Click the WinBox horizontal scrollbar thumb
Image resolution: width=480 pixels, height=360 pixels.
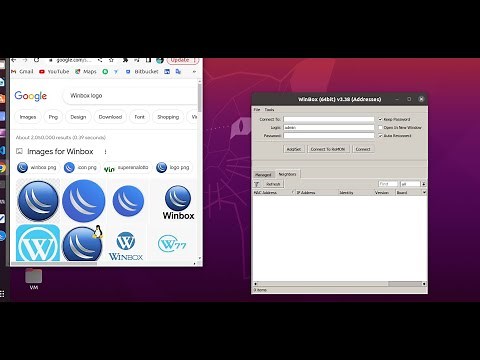pyautogui.click(x=405, y=284)
